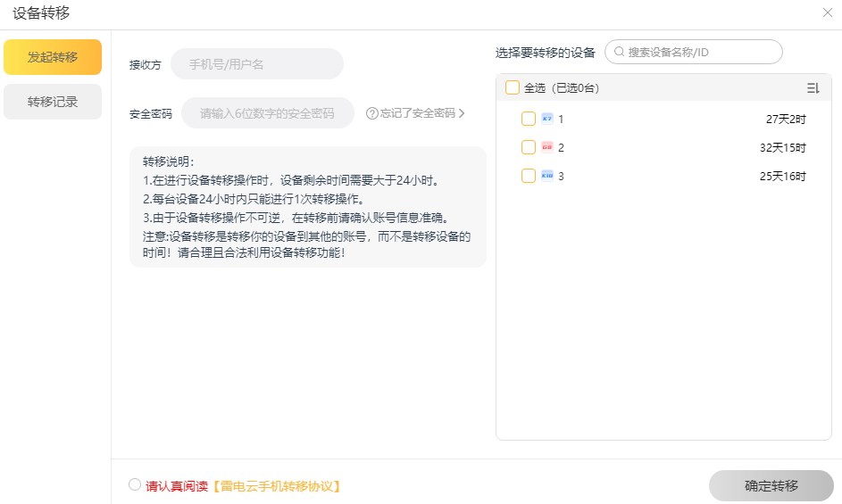Focus the 接收方 phone/username input field
Screen dimensions: 842x504
257,64
